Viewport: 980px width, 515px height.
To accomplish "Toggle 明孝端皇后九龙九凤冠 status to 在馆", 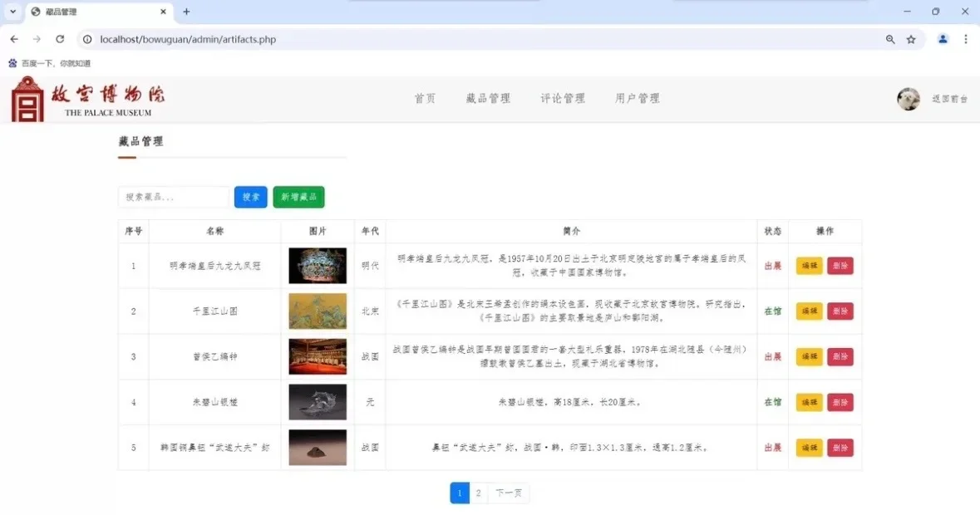I will [771, 265].
